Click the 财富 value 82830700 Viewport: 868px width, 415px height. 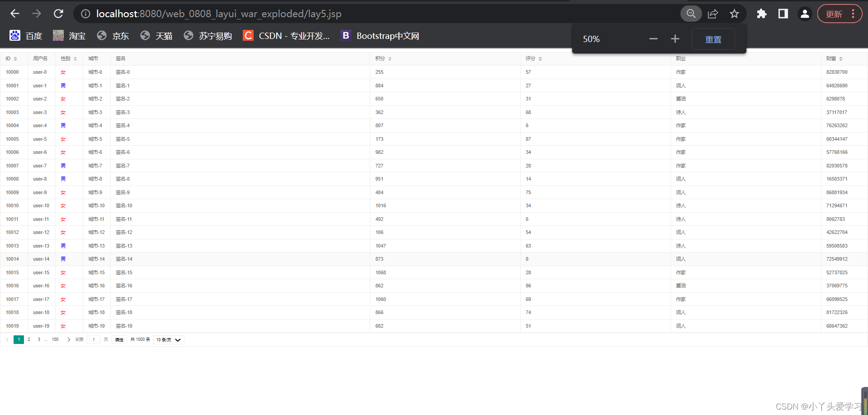click(x=837, y=72)
